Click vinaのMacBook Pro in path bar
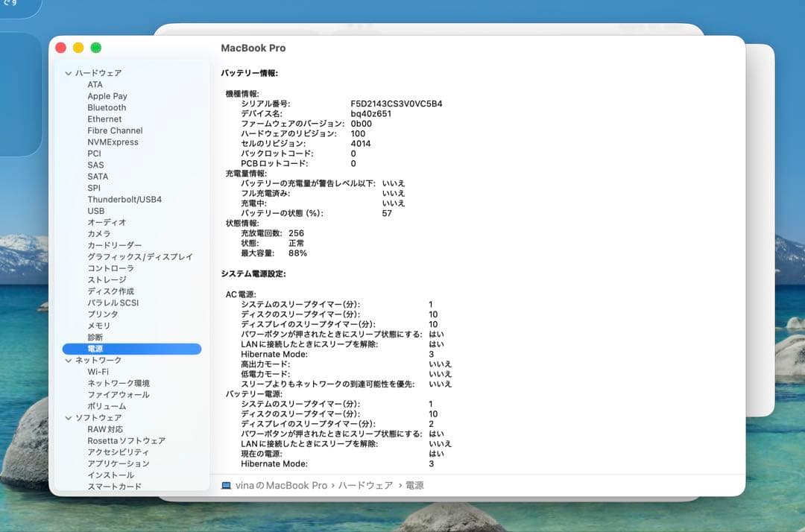The width and height of the screenshot is (805, 532). tap(281, 485)
